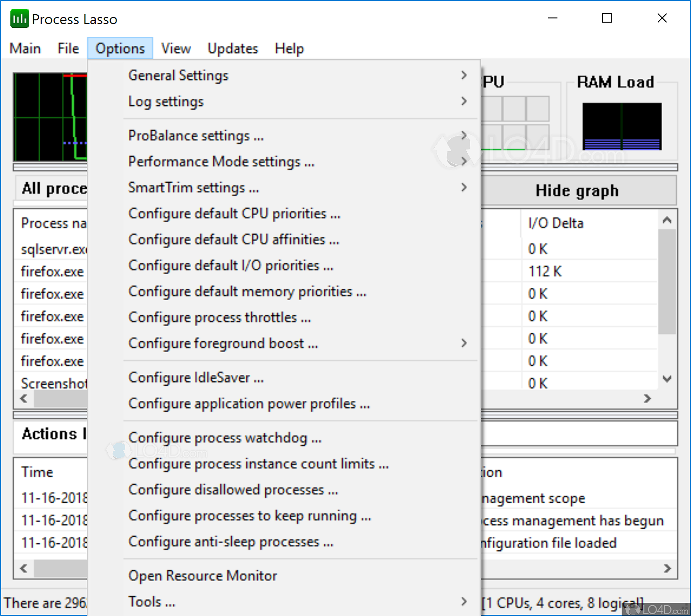This screenshot has width=691, height=616.
Task: Click the actions log scroll right arrow
Action: tap(667, 568)
